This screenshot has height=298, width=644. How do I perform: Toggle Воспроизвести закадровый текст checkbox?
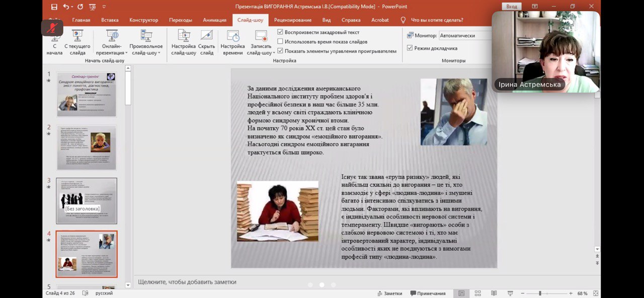point(280,32)
